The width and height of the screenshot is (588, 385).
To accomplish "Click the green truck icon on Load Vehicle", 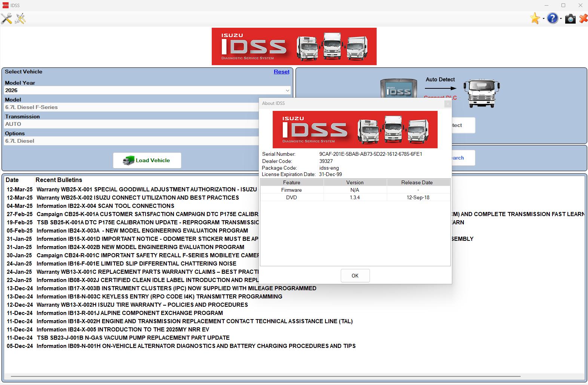I will [x=128, y=160].
